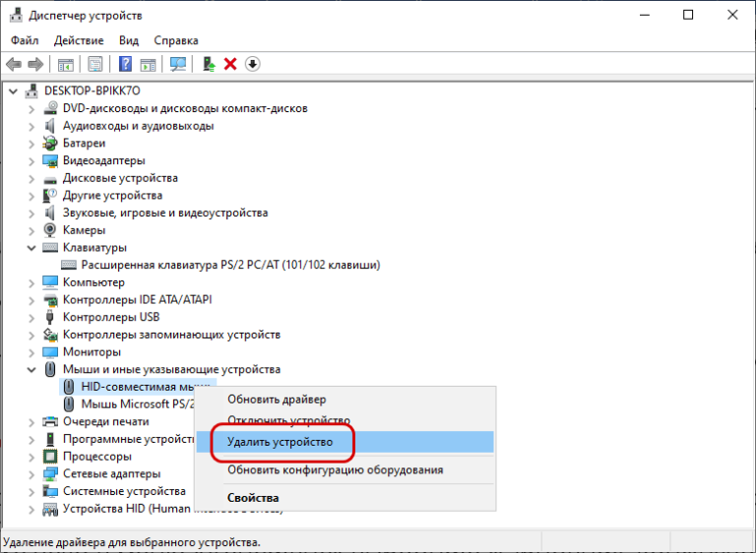This screenshot has width=756, height=553.
Task: Click the down arrow disable device toolbar icon
Action: pos(252,64)
